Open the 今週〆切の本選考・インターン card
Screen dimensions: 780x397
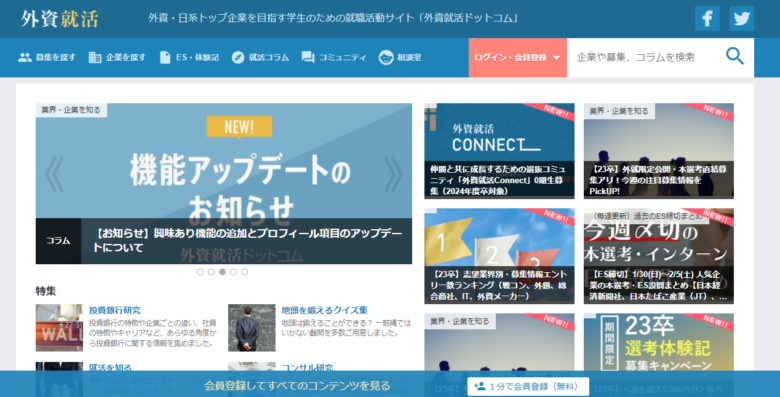point(659,256)
